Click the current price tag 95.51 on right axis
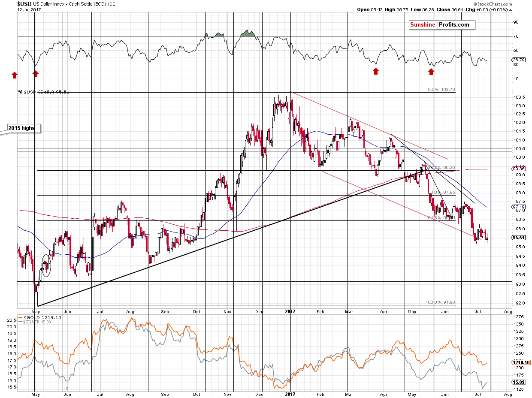 tap(520, 238)
